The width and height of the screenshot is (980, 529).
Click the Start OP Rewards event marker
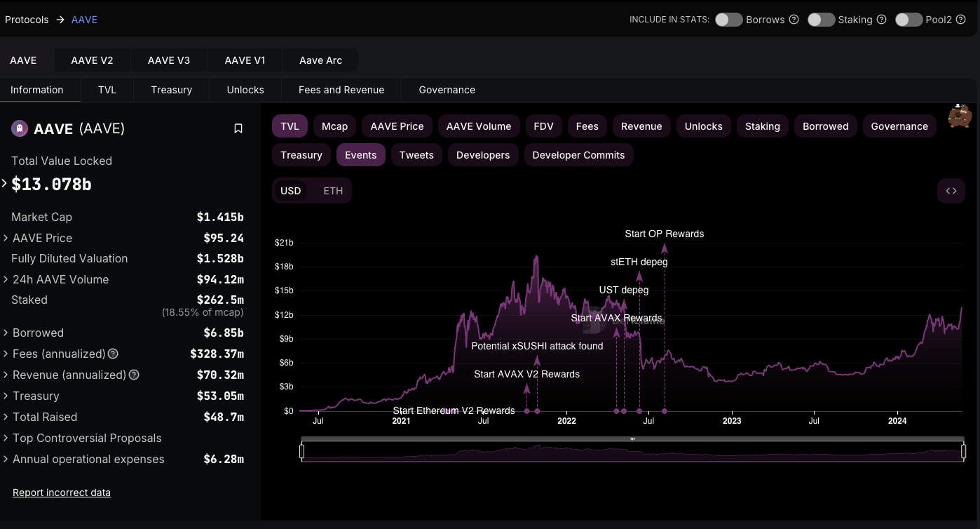tap(665, 410)
